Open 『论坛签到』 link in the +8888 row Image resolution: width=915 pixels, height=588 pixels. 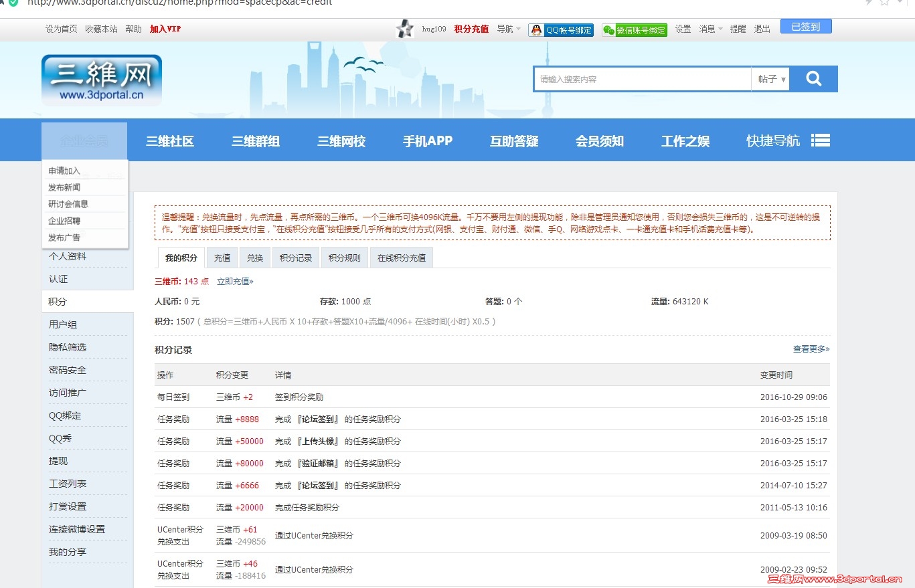point(317,419)
